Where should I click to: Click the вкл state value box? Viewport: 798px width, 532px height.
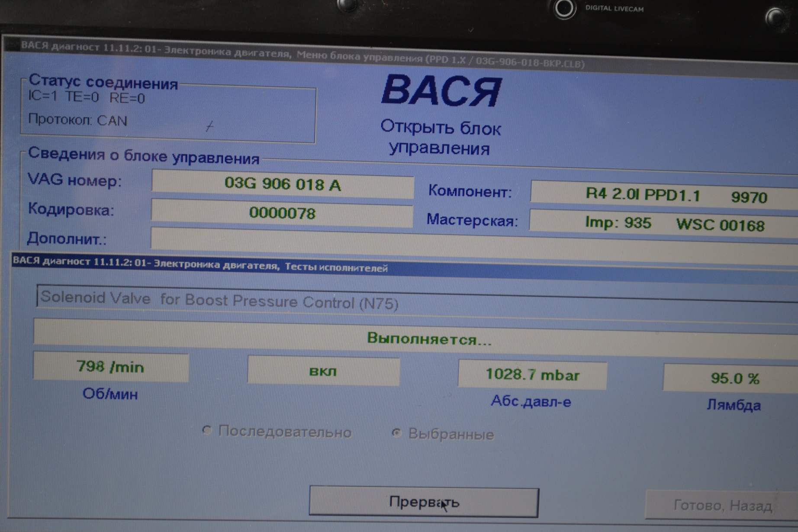click(x=323, y=371)
